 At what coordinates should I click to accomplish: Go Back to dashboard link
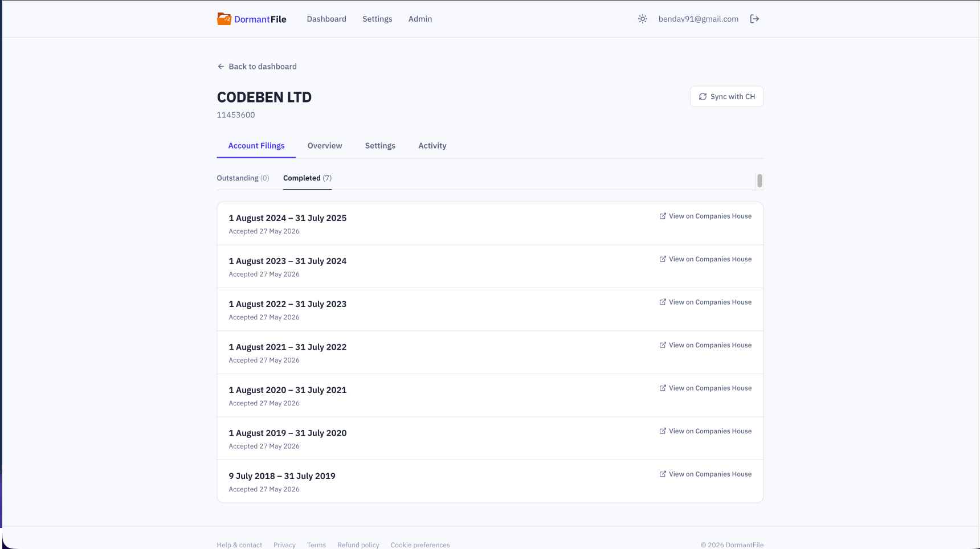click(257, 67)
